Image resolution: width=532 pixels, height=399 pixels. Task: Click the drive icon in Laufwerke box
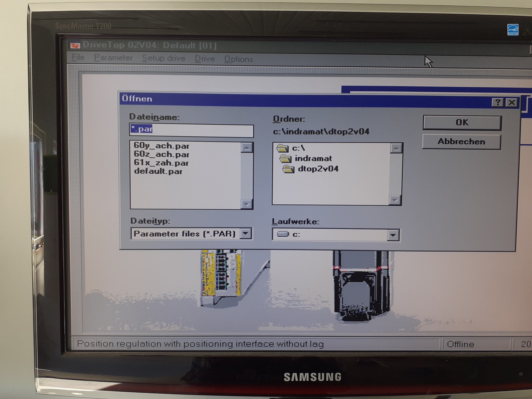(283, 234)
